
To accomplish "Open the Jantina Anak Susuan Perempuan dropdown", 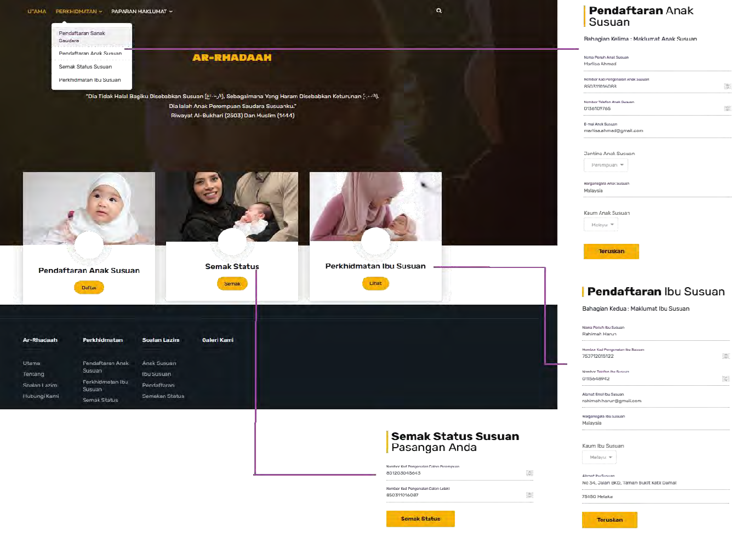I will tap(606, 165).
